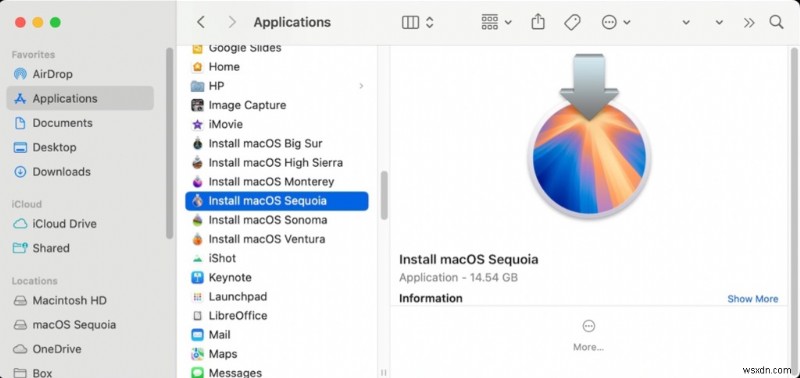Select Image Capture app

[x=277, y=105]
